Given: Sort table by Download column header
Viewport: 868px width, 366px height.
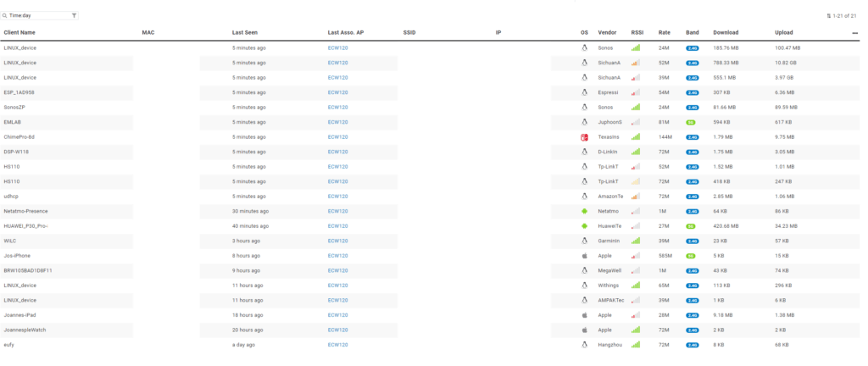Looking at the screenshot, I should (x=726, y=32).
